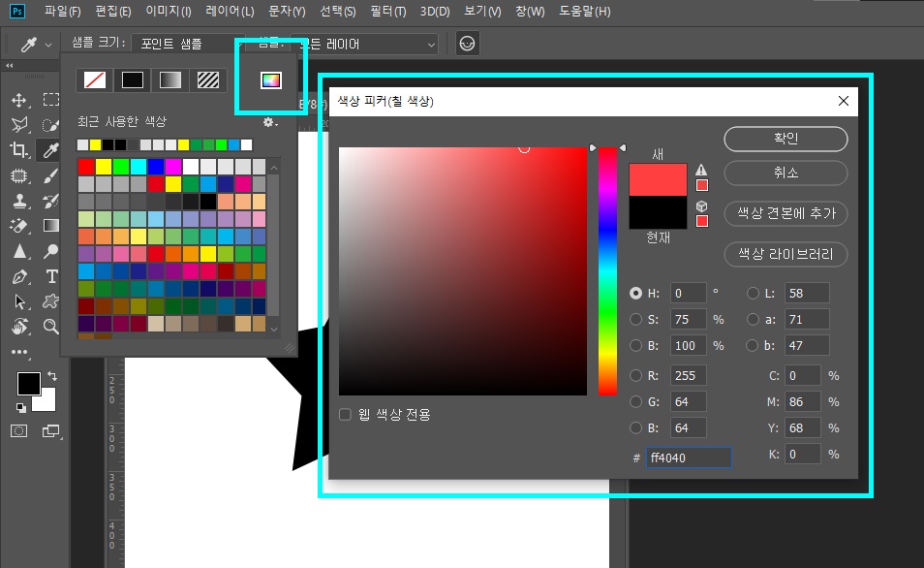Viewport: 924px width, 568px height.
Task: Open the 파일(F) menu
Action: tap(62, 12)
